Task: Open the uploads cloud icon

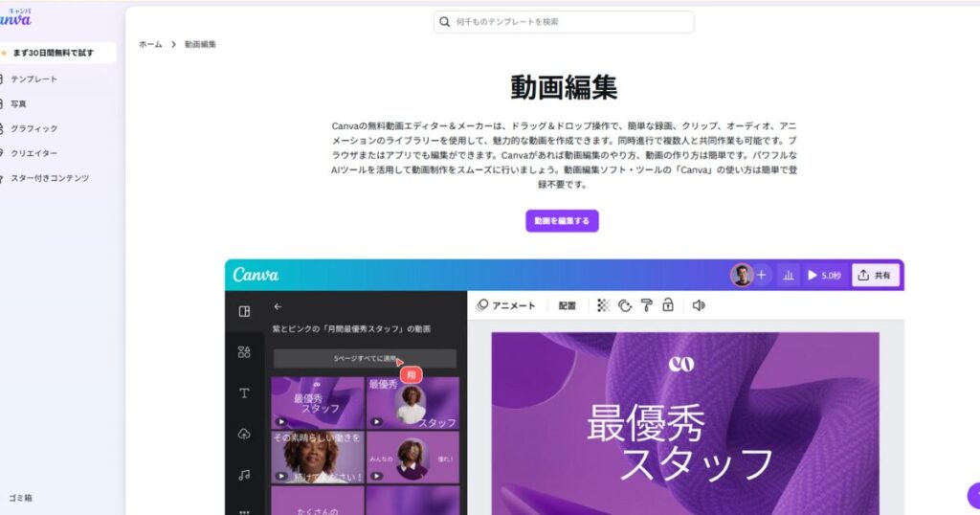Action: coord(244,434)
